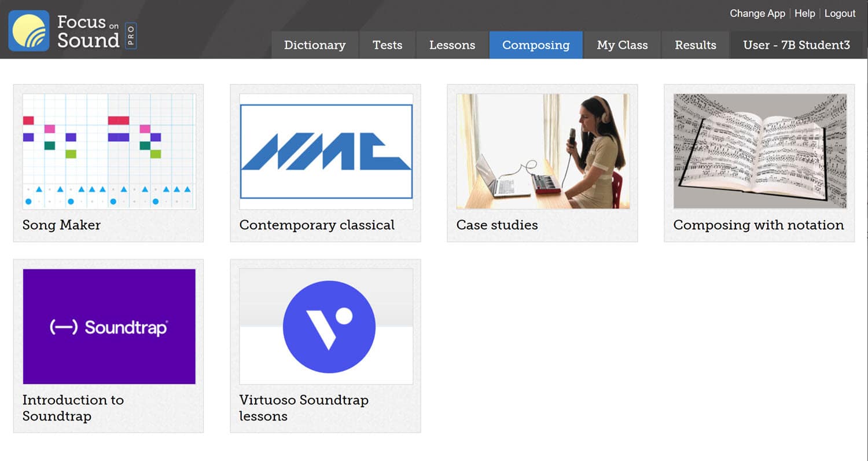View the Results tab
The height and width of the screenshot is (461, 868).
[695, 45]
